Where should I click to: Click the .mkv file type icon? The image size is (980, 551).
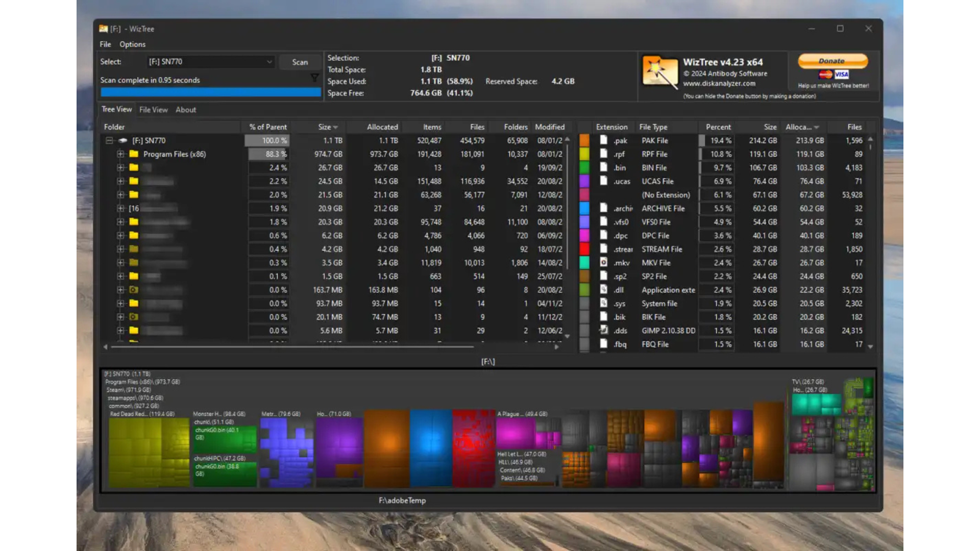[603, 262]
